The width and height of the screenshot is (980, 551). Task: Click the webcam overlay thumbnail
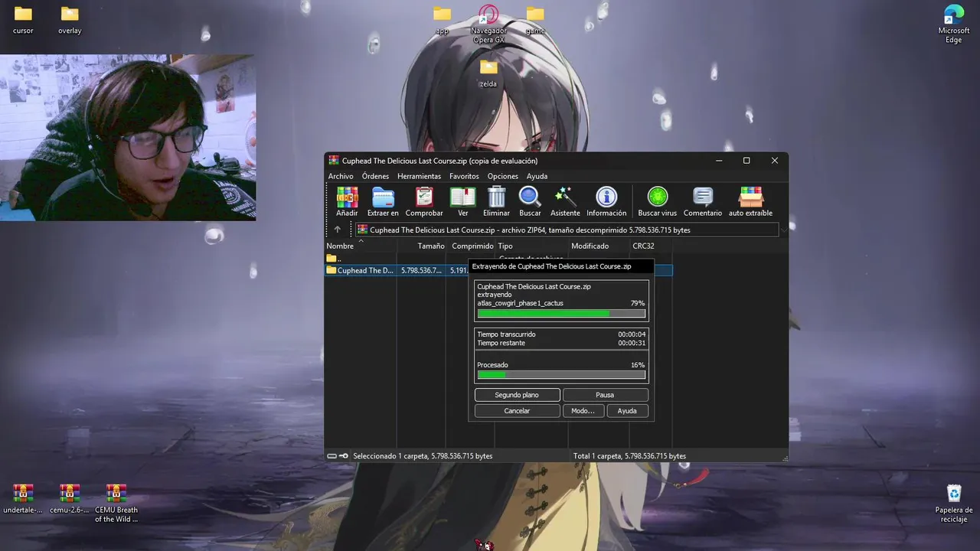point(128,138)
